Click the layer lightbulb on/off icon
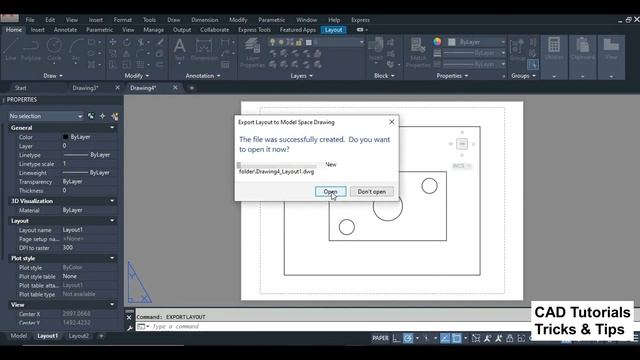The height and width of the screenshot is (360, 640). click(x=272, y=42)
